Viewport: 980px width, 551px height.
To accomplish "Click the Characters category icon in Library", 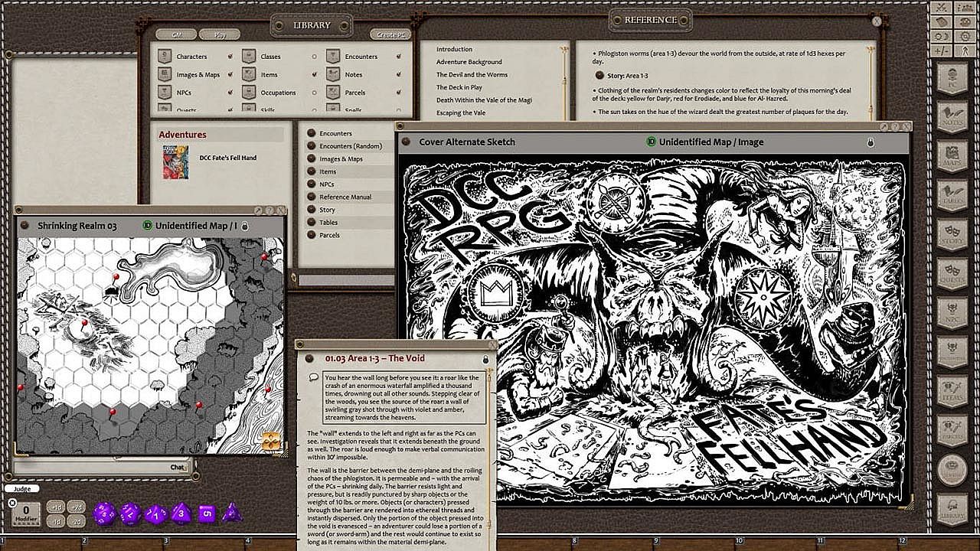I will click(163, 56).
